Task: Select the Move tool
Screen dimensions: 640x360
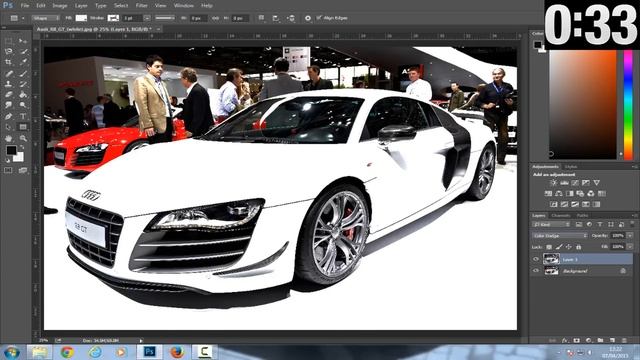Action: (23, 41)
